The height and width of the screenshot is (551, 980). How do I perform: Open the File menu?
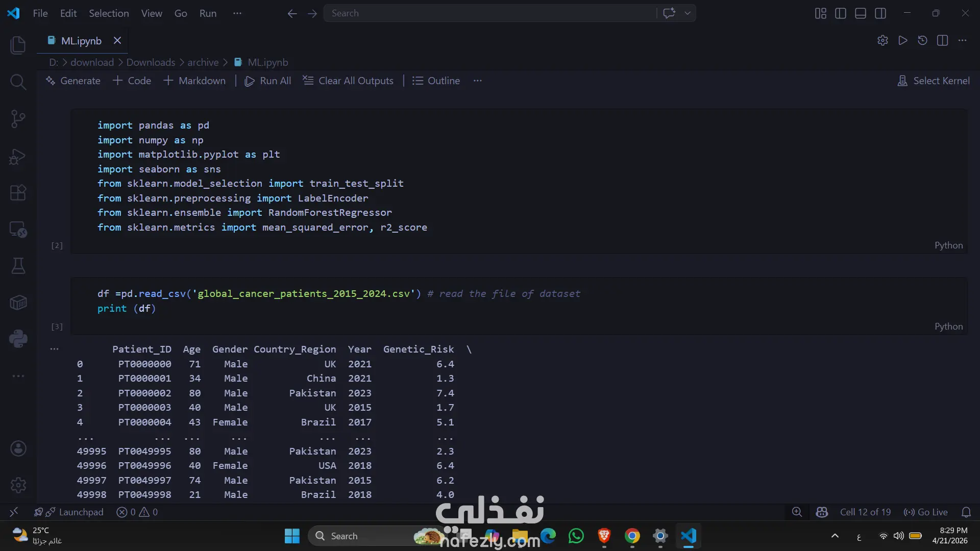click(x=40, y=13)
